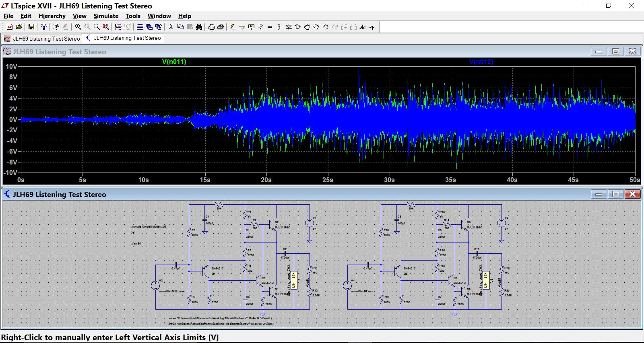Open the Hierarchy menu
Image resolution: width=644 pixels, height=343 pixels.
click(x=52, y=16)
